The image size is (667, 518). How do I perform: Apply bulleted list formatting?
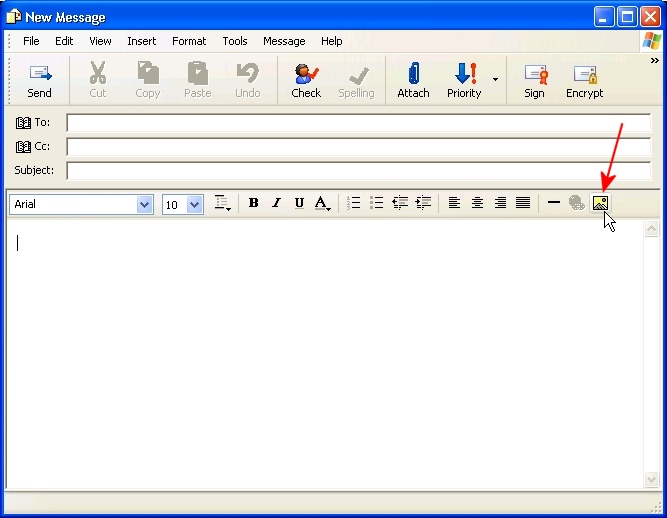tap(376, 203)
